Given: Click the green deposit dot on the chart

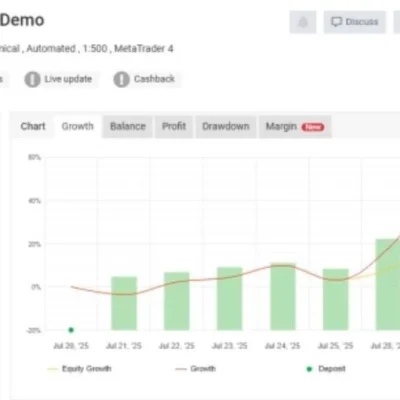Looking at the screenshot, I should pyautogui.click(x=71, y=330).
